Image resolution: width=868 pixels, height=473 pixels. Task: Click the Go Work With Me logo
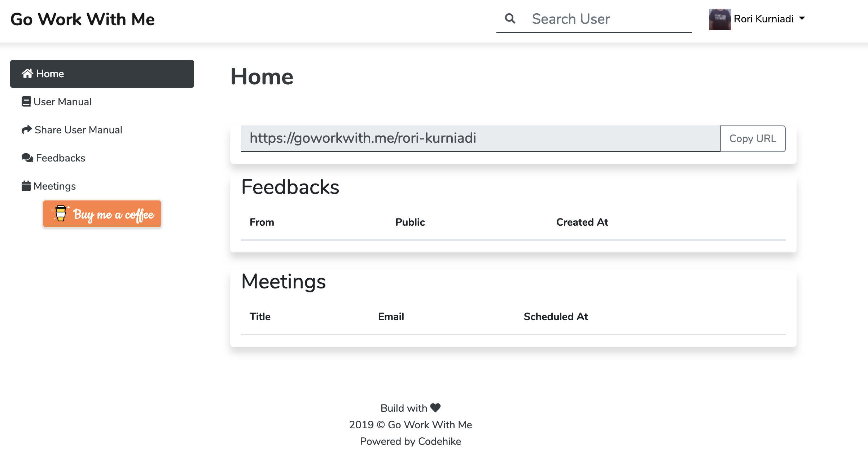(x=83, y=19)
